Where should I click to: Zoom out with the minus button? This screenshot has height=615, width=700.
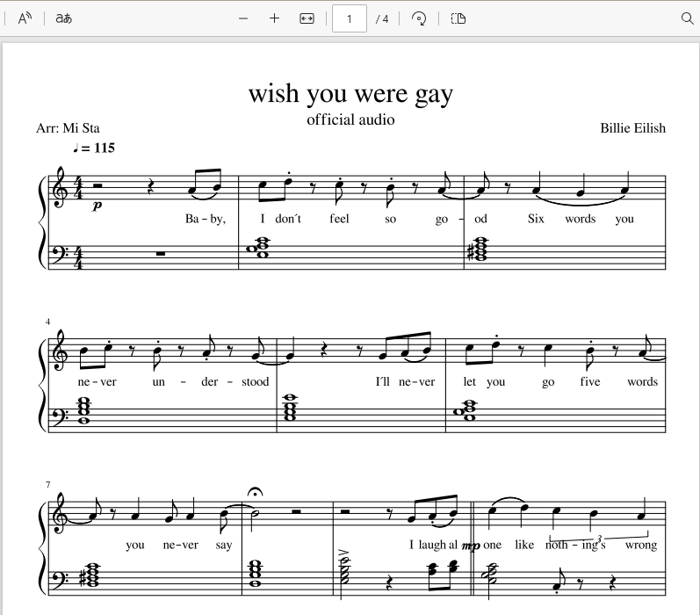[x=243, y=18]
